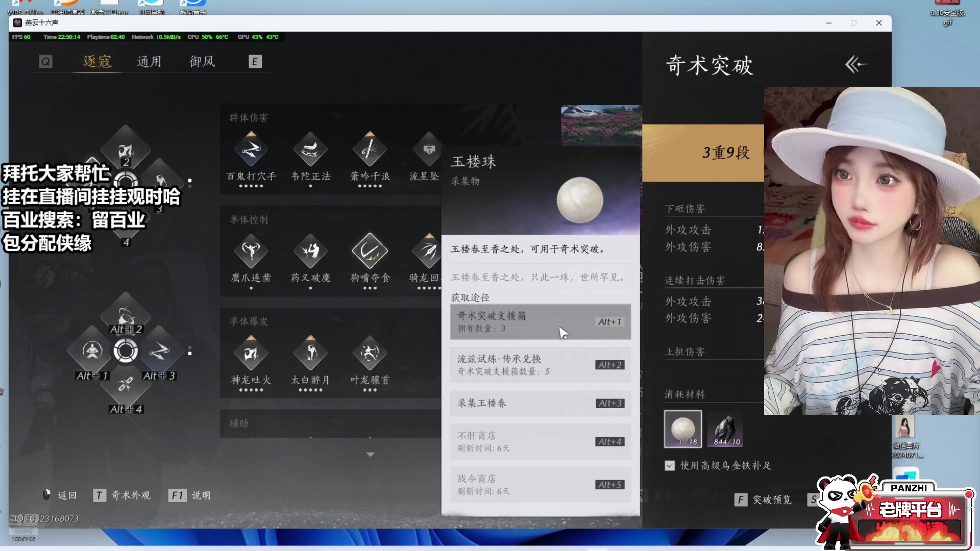
Task: Click the 群体伤害 category heading
Action: [249, 118]
